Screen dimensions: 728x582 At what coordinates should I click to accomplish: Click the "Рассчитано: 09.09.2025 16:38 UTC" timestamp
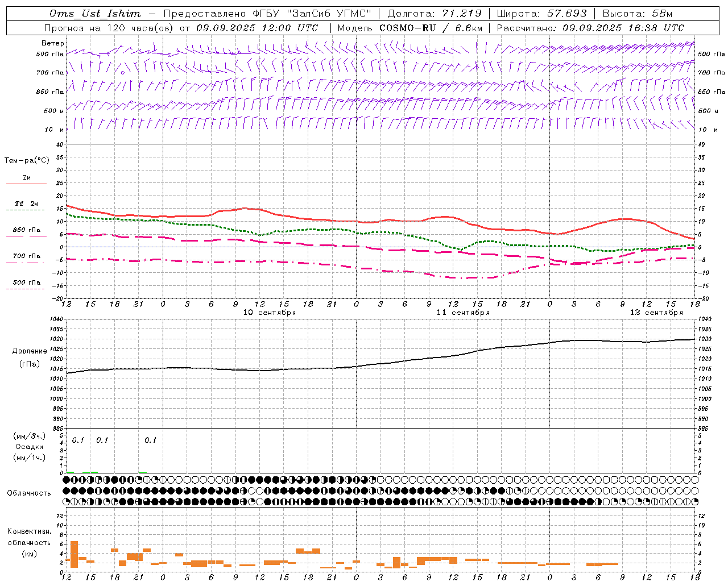[591, 28]
